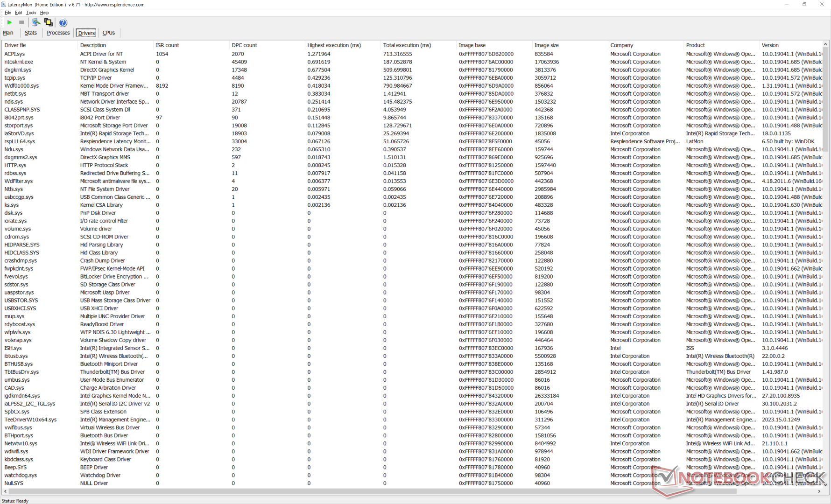Image resolution: width=831 pixels, height=504 pixels.
Task: Click the scroll-up arrow of vertical scrollbar
Action: pos(825,44)
